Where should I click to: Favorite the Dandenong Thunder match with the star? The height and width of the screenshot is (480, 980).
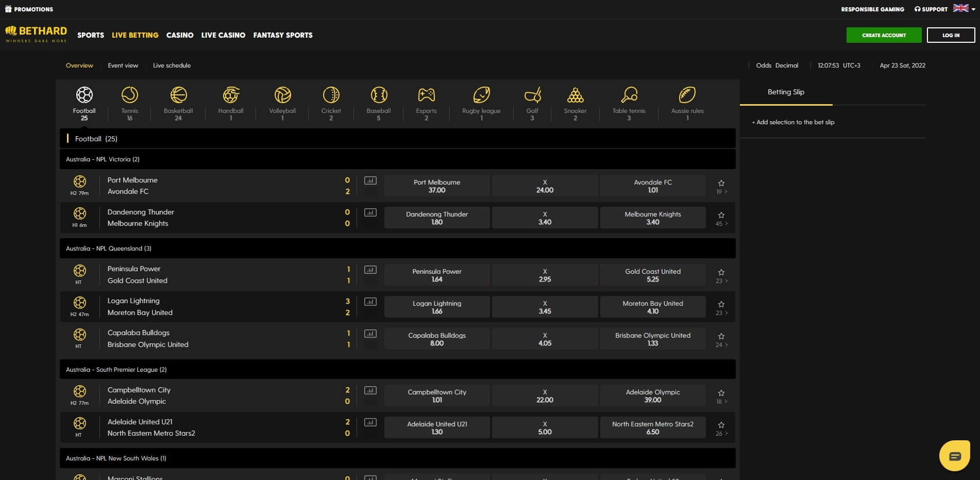[x=721, y=214]
